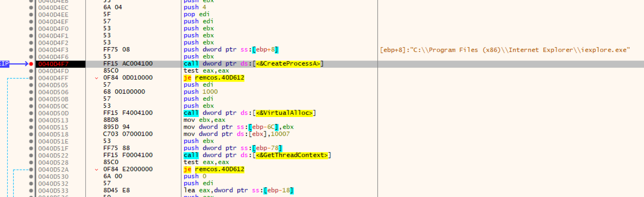Select mov dword ptr ss:[ebp-6C],ebx
The image size is (644, 197).
(239, 127)
